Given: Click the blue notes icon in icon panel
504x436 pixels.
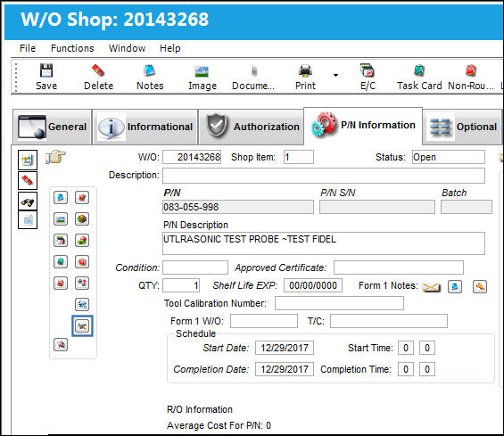Looking at the screenshot, I should (x=61, y=197).
